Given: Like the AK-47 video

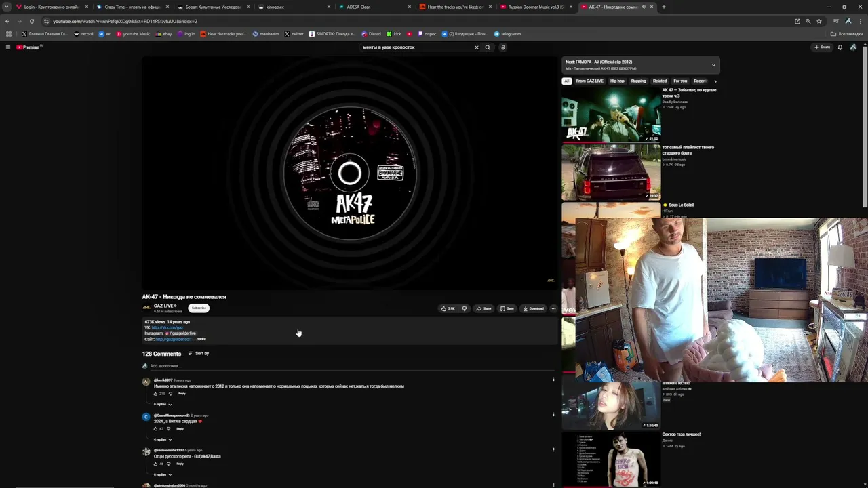Looking at the screenshot, I should tap(448, 308).
